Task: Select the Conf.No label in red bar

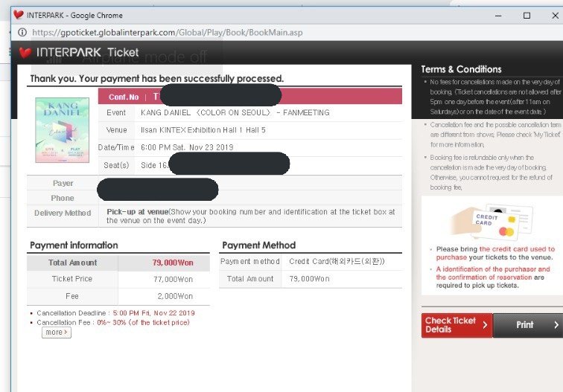Action: point(124,97)
